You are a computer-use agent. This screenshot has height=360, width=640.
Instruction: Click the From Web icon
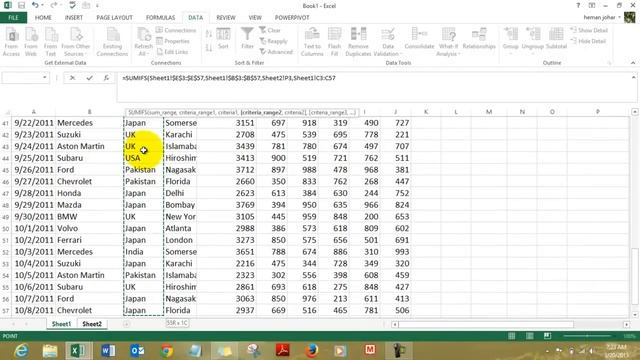click(31, 42)
